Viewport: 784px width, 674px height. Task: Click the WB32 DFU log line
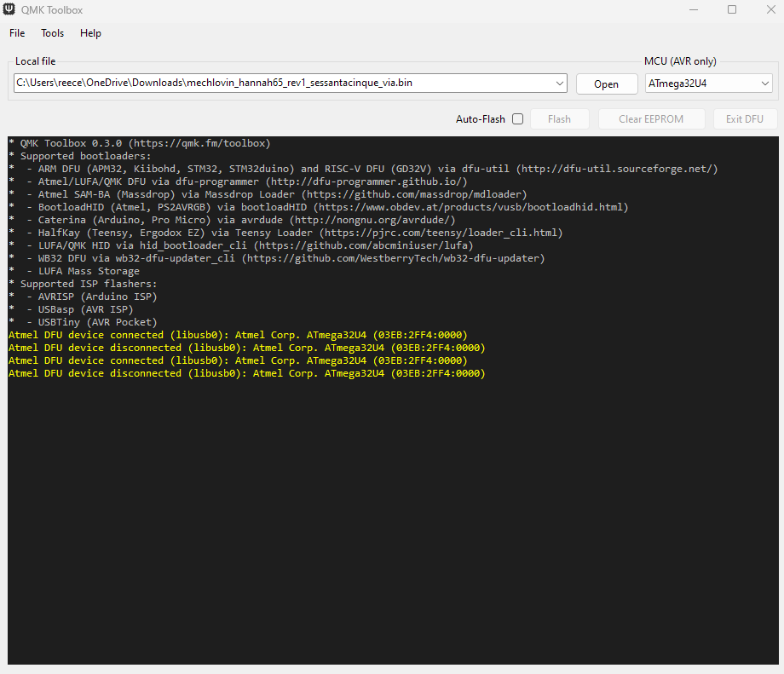(276, 258)
